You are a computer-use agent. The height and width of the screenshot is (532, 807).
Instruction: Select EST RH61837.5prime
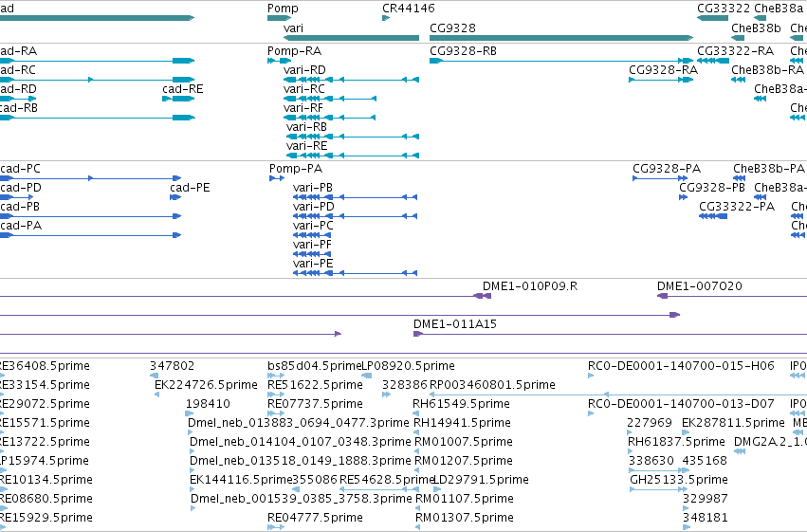click(676, 443)
